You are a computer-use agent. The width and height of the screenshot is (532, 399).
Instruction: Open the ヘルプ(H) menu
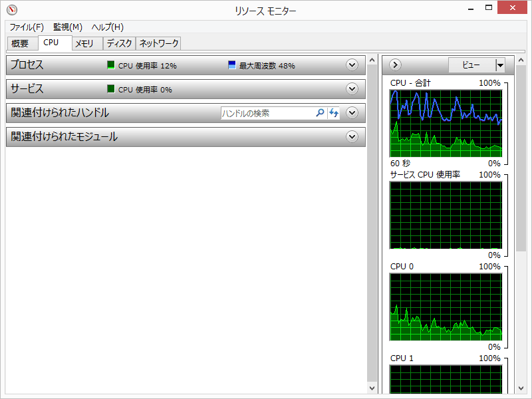pyautogui.click(x=108, y=27)
